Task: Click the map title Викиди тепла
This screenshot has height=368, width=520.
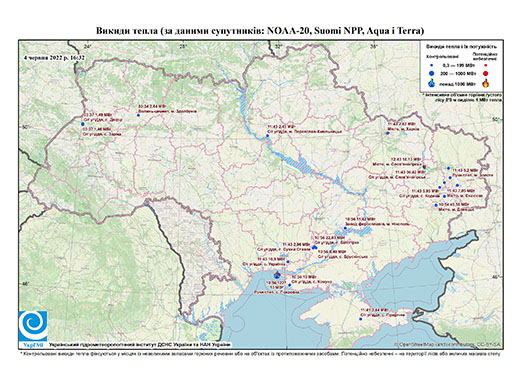Action: tap(260, 31)
